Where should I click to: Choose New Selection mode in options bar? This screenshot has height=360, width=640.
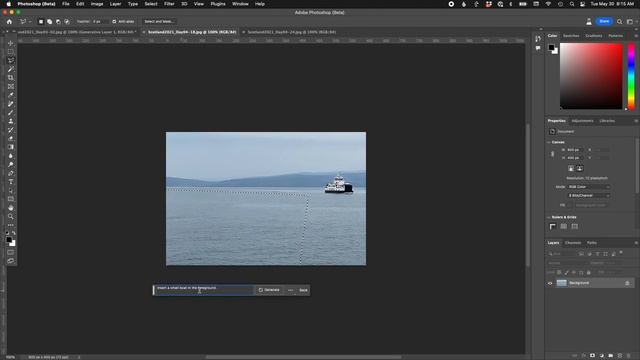point(41,22)
